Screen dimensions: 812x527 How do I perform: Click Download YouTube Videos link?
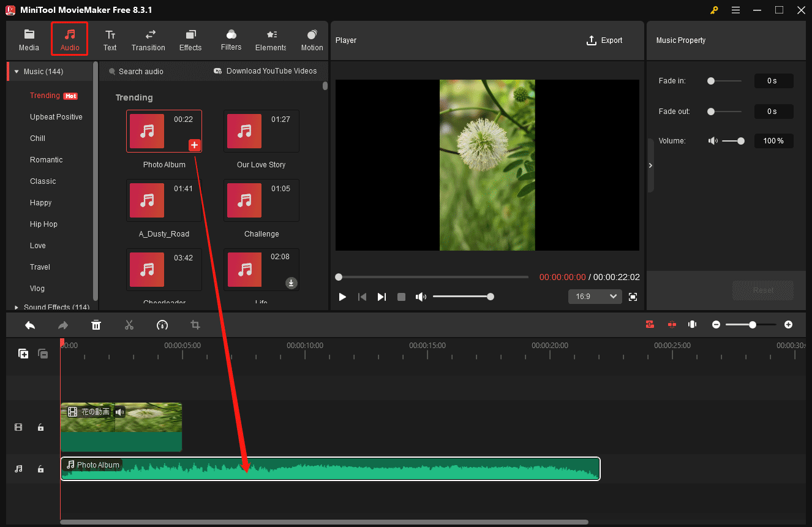tap(265, 71)
